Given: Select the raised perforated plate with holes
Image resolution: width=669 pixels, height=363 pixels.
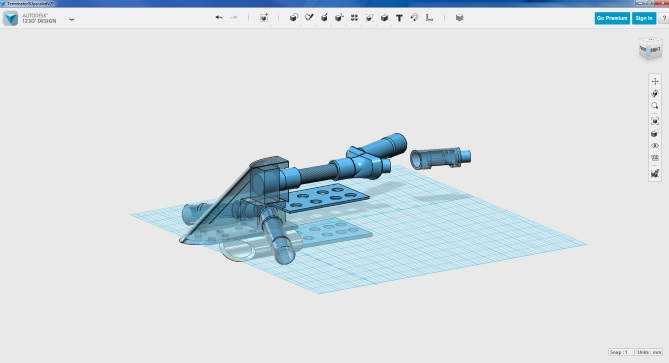Looking at the screenshot, I should click(x=327, y=198).
